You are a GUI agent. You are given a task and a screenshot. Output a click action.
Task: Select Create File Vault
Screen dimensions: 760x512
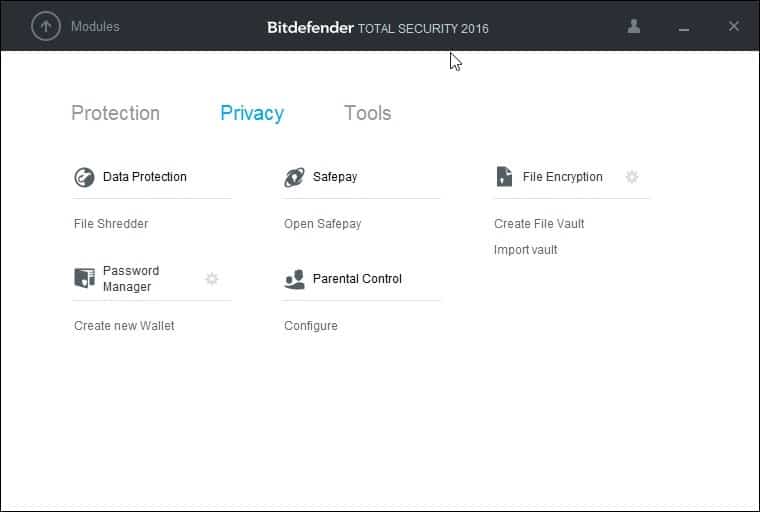539,224
